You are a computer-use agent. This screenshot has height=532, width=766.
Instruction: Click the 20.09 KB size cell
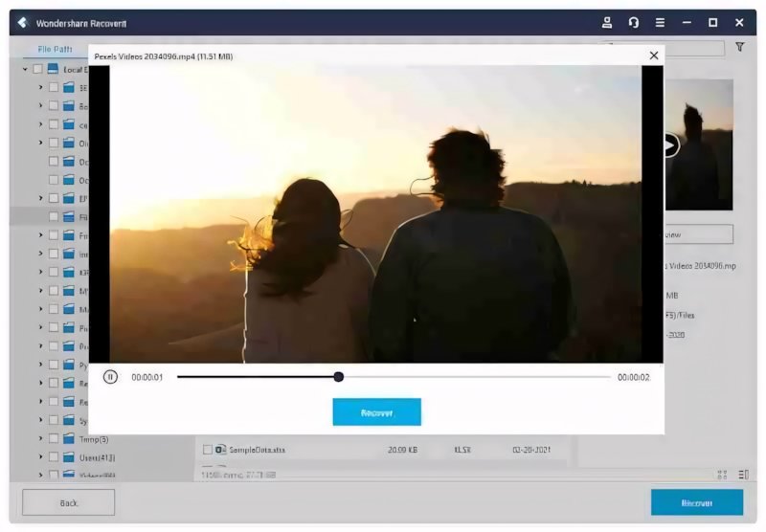point(402,450)
